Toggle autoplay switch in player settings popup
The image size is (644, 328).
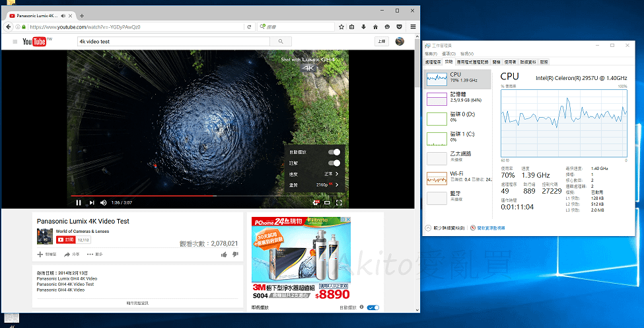click(334, 152)
